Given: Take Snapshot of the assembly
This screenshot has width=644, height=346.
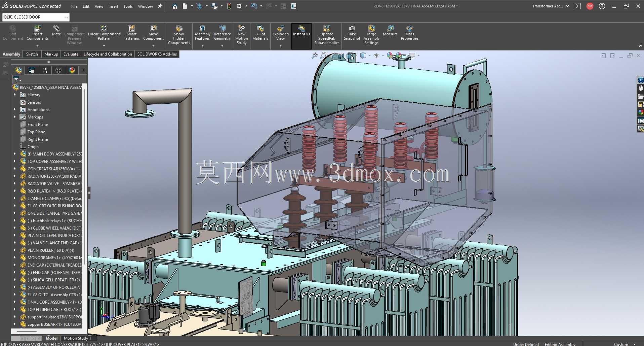Looking at the screenshot, I should click(x=352, y=33).
